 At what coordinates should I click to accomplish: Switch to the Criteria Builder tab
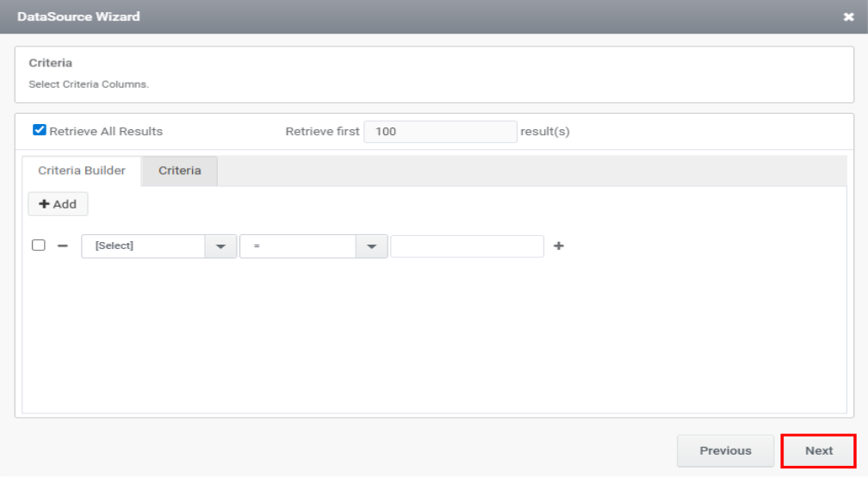click(x=82, y=171)
